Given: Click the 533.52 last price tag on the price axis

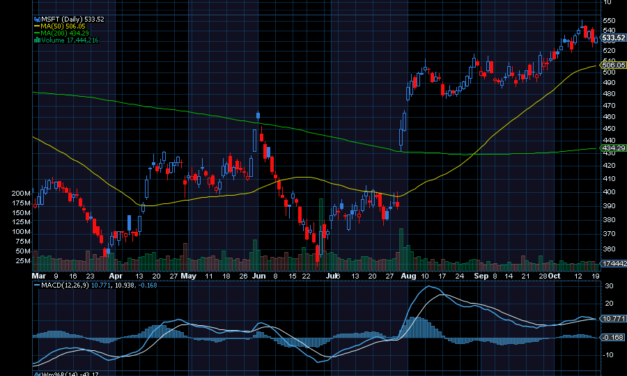Looking at the screenshot, I should point(613,38).
